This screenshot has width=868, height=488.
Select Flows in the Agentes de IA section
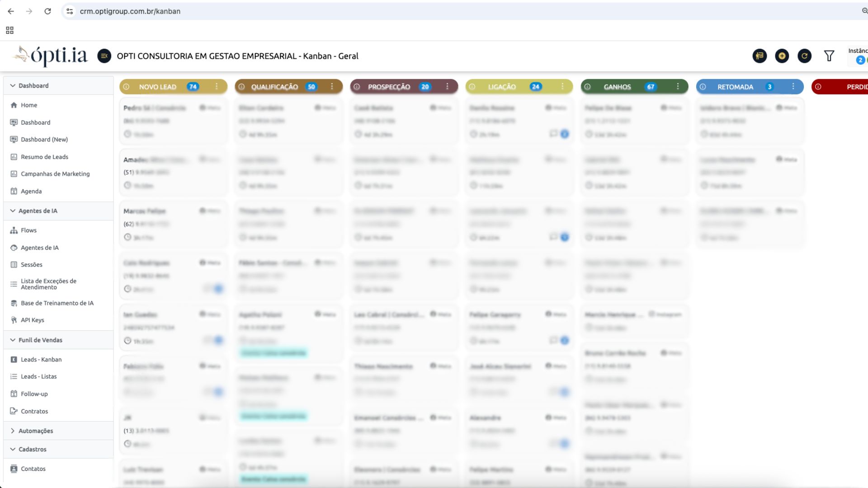point(29,230)
